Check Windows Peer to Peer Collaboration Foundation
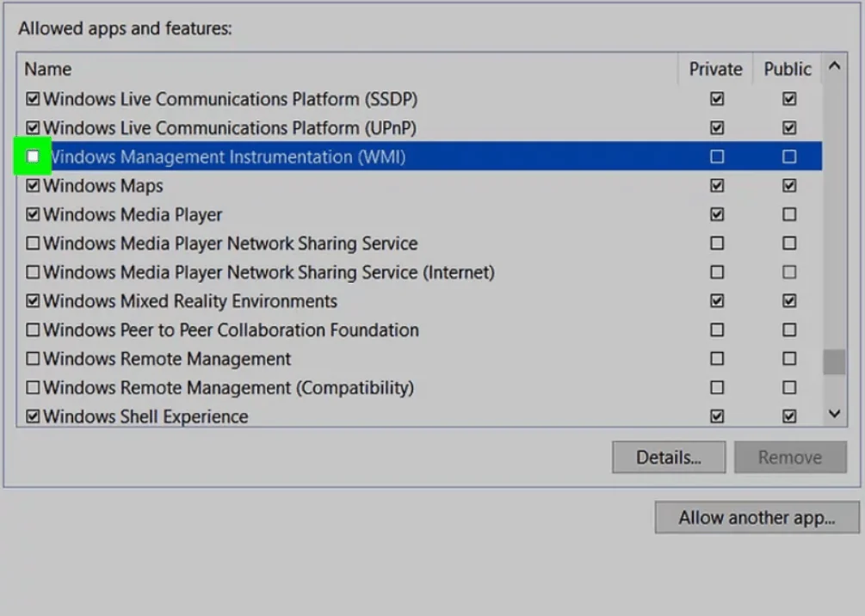This screenshot has height=616, width=865. click(x=32, y=330)
